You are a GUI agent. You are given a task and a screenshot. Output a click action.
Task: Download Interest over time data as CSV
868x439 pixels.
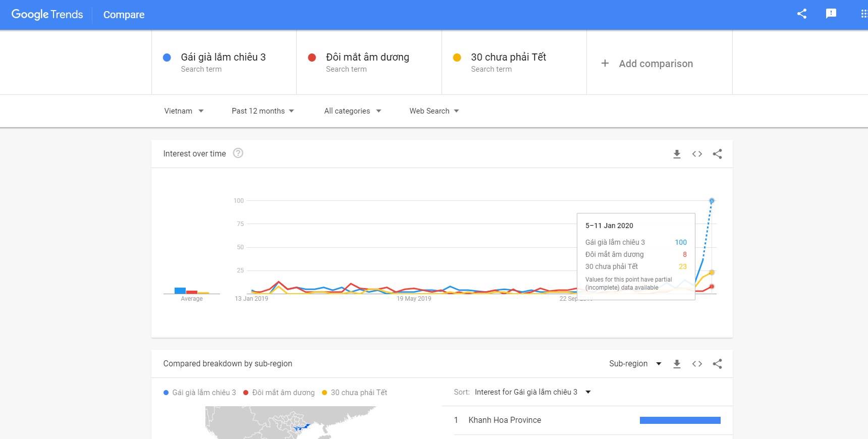(677, 154)
